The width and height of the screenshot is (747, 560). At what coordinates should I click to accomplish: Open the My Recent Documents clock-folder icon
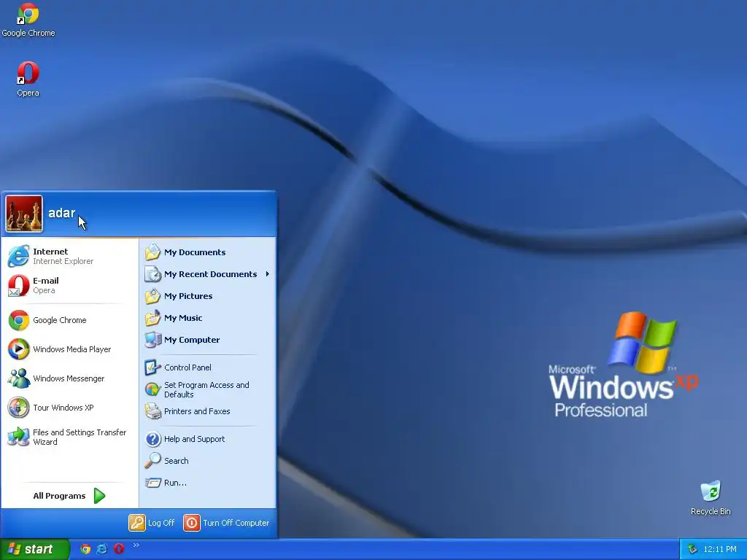(153, 274)
